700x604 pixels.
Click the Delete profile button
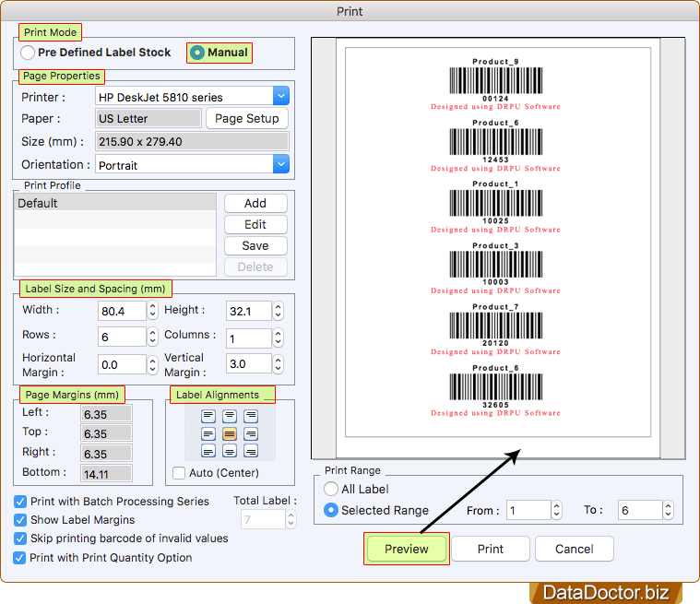[255, 266]
